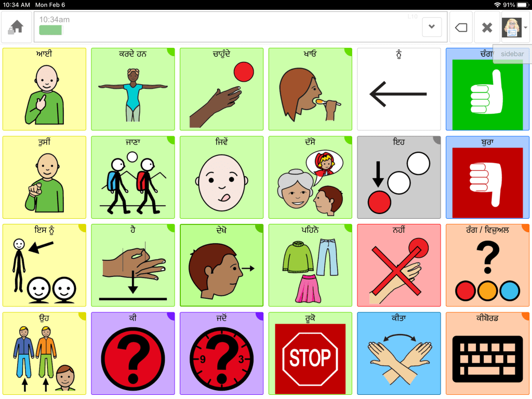The height and width of the screenshot is (399, 532).
Task: Select the STOP sign tile
Action: point(310,353)
